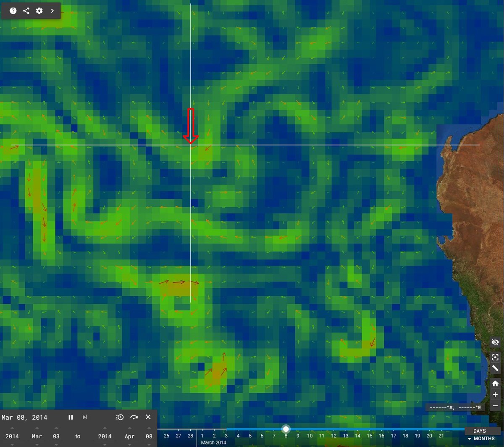Click day 28 on the timeline
The height and width of the screenshot is (447, 504).
(x=190, y=436)
